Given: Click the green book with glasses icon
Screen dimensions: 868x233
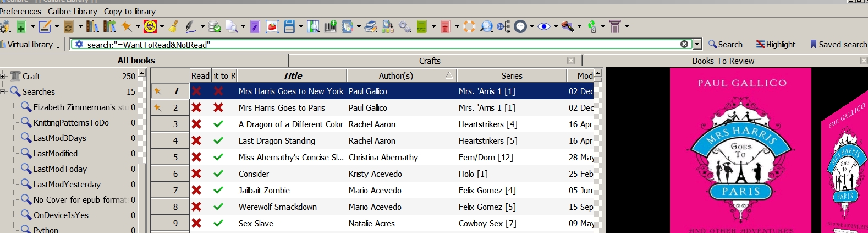Looking at the screenshot, I should point(422,26).
